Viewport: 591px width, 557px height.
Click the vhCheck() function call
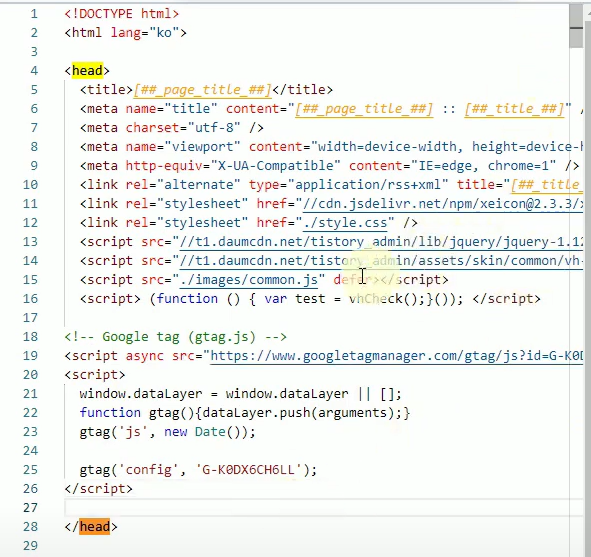(x=387, y=299)
